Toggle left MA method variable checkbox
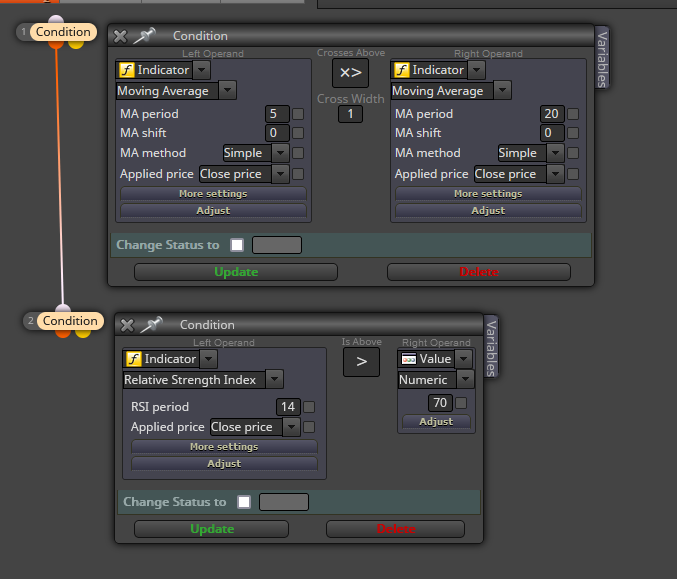Screen dimensions: 677x579 [x=298, y=153]
